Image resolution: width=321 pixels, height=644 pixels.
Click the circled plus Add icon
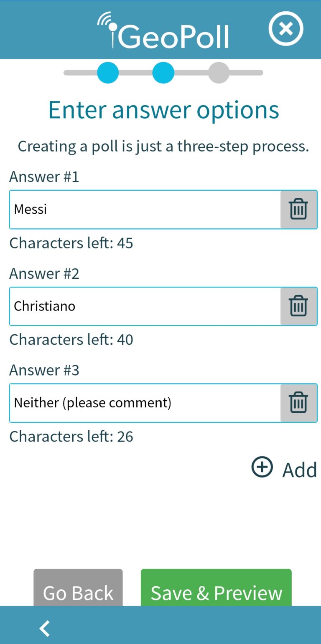[x=262, y=467]
